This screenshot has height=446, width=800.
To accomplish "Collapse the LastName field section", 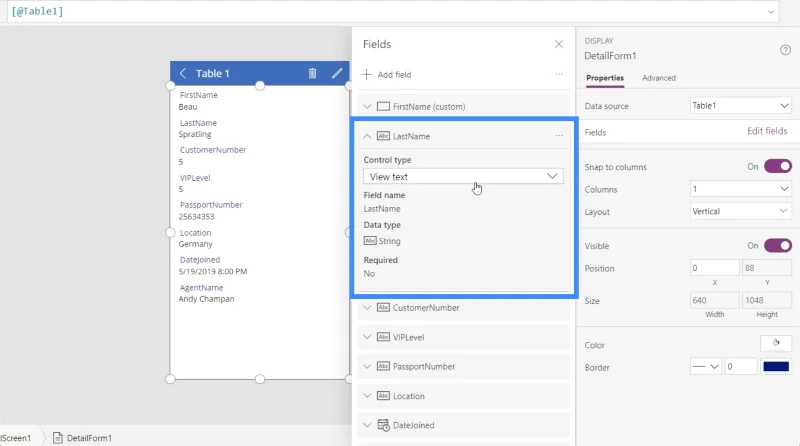I will click(367, 136).
